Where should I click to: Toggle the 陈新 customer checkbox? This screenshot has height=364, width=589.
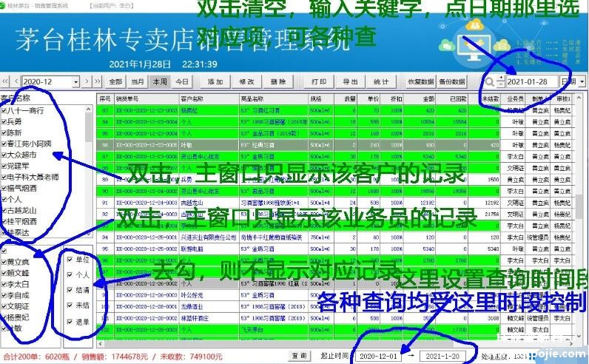point(4,133)
